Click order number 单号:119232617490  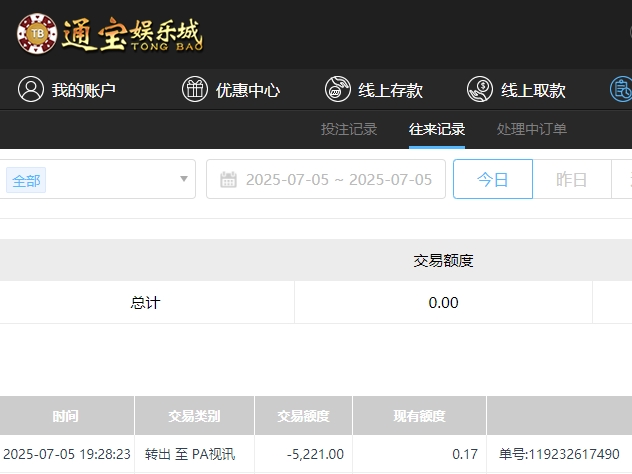(559, 454)
